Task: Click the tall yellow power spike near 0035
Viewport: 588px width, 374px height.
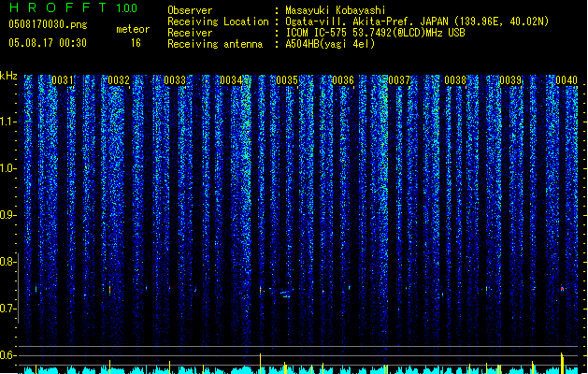Action: point(260,363)
